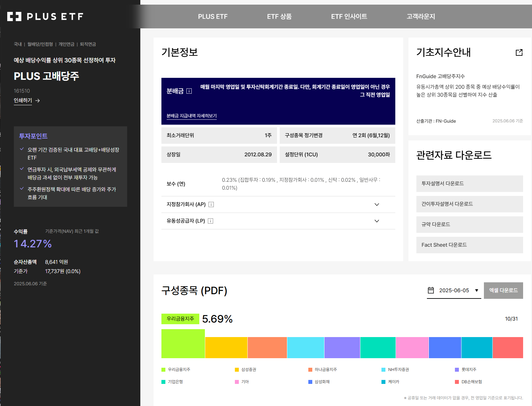Click 롯데지주 legend entry

click(465, 370)
